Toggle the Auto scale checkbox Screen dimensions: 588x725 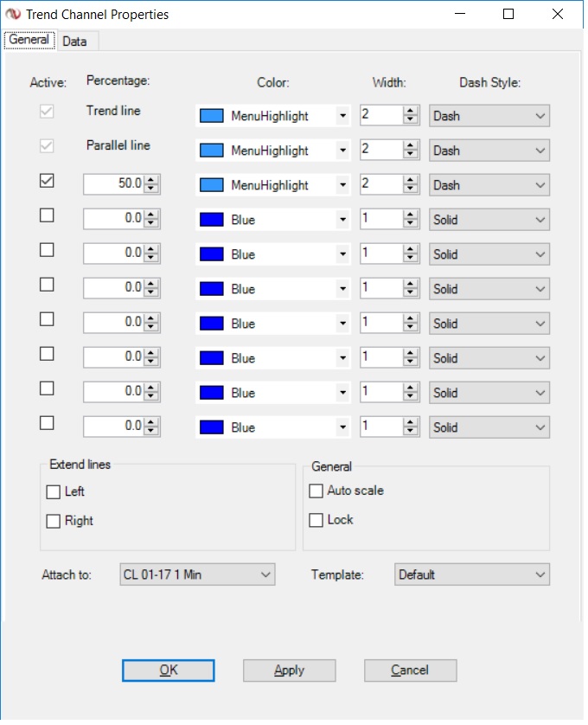point(316,491)
